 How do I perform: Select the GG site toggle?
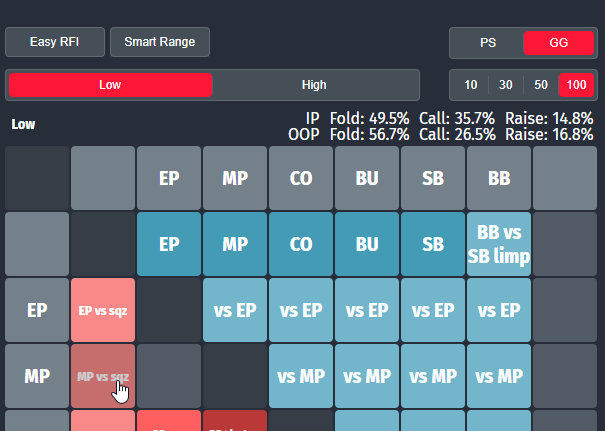[x=558, y=43]
